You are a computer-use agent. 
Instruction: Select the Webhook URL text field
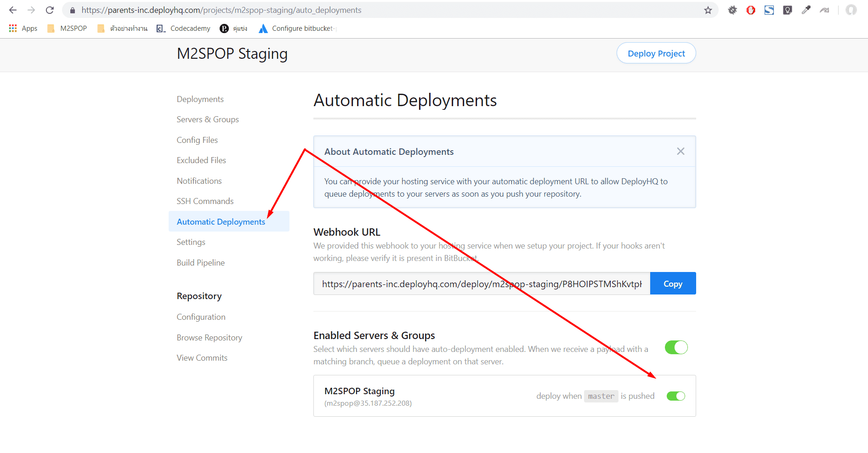click(482, 283)
